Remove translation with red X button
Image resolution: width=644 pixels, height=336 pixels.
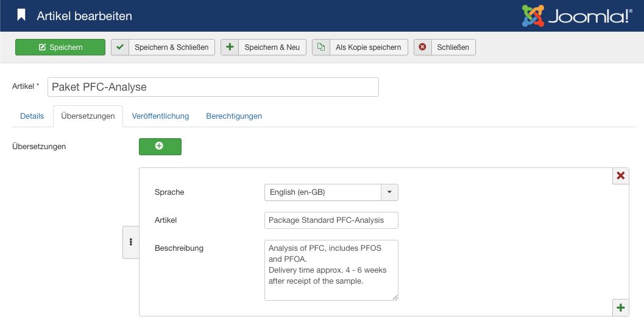pos(620,176)
